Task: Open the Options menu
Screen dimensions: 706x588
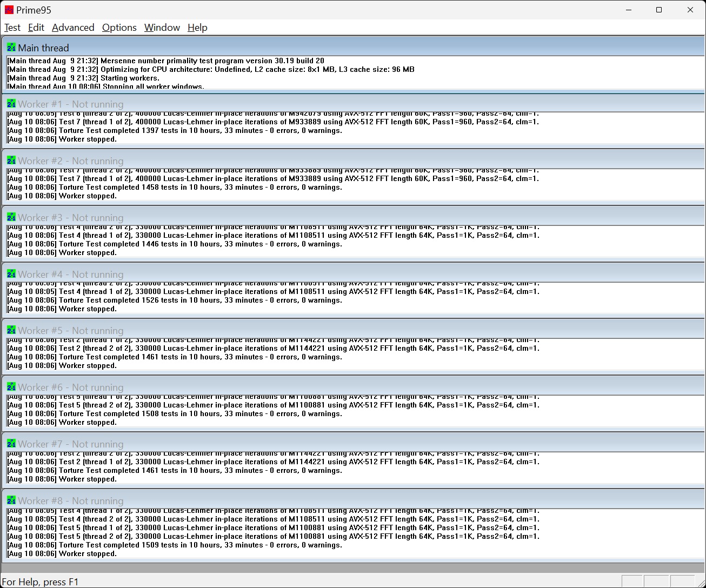Action: [x=119, y=28]
